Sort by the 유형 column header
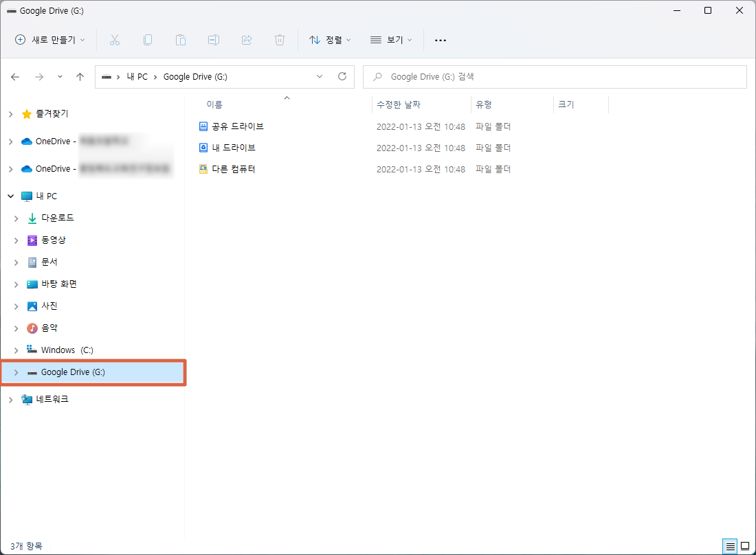This screenshot has height=555, width=756. point(484,104)
